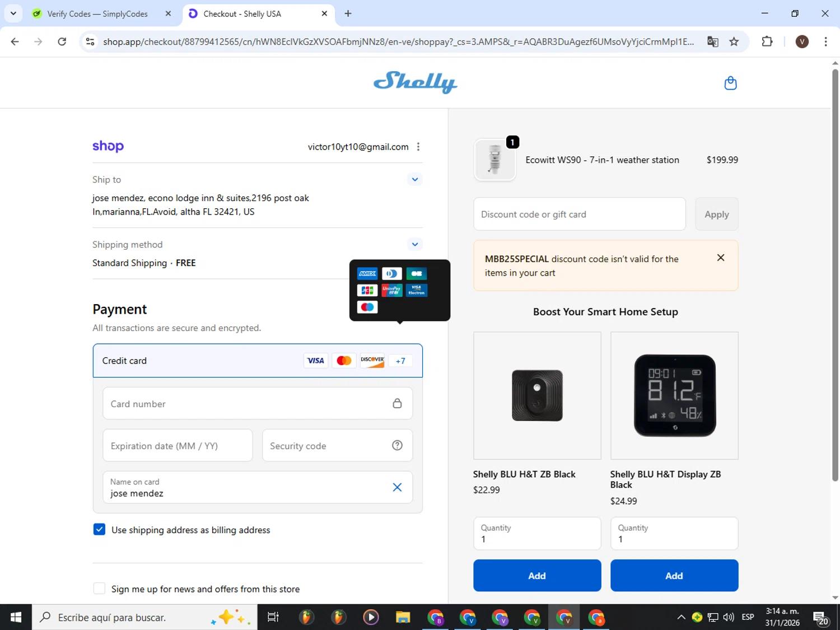Click the browser back arrow

pos(15,41)
